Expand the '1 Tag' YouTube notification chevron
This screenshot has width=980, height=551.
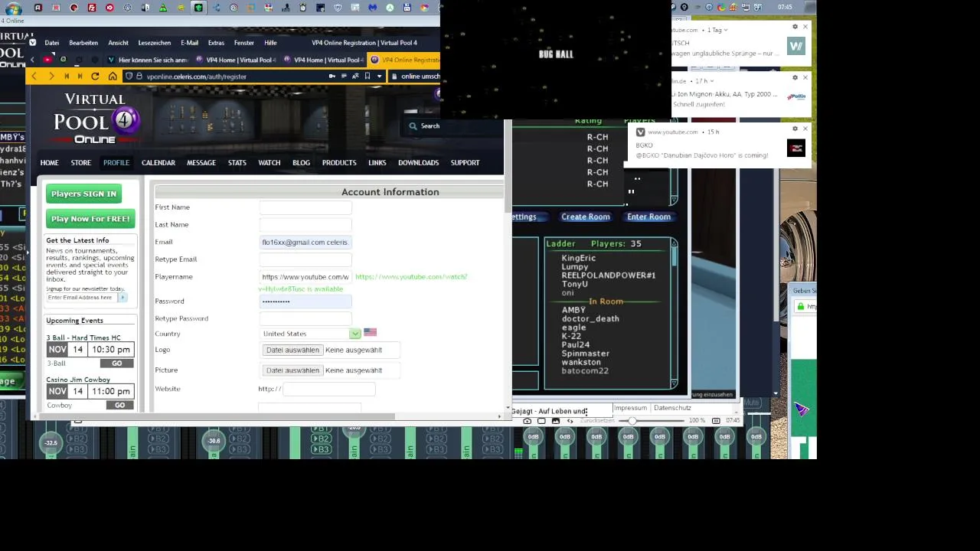pyautogui.click(x=726, y=30)
